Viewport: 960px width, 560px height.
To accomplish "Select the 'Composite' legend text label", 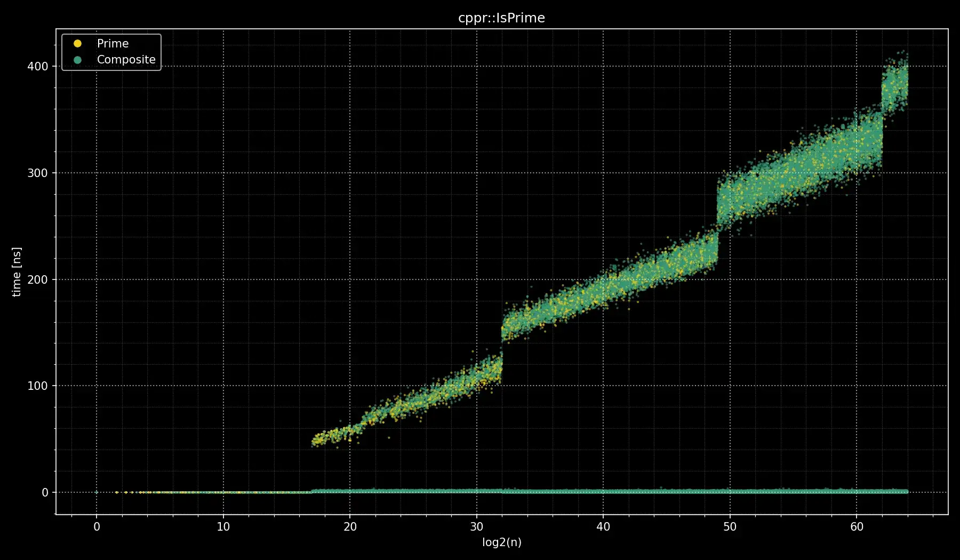I will [126, 60].
